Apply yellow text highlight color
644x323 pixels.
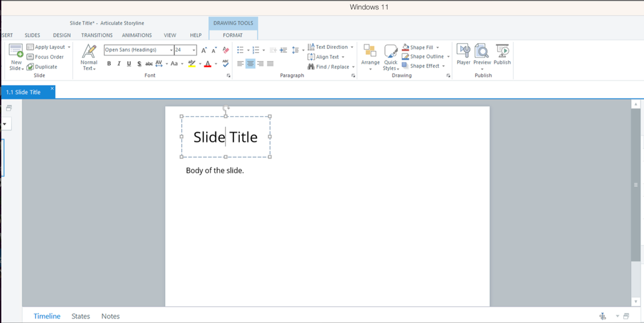point(191,63)
